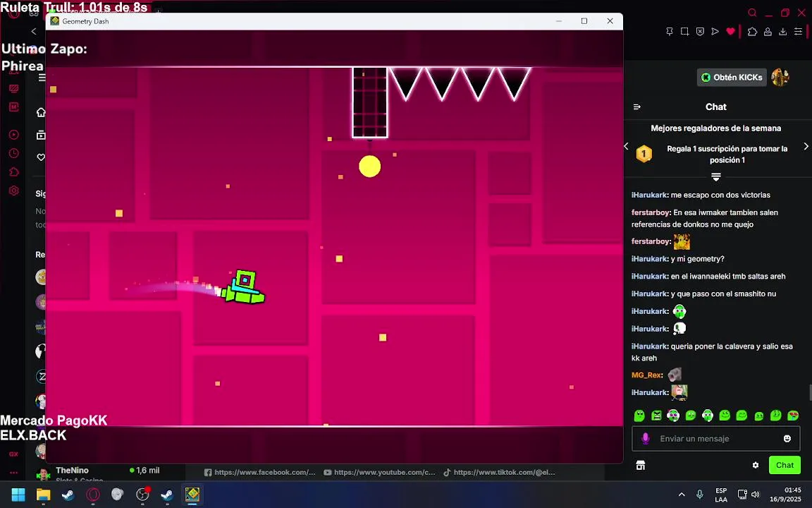Open the TheNino recommended channel
The image size is (812, 508).
pos(99,473)
